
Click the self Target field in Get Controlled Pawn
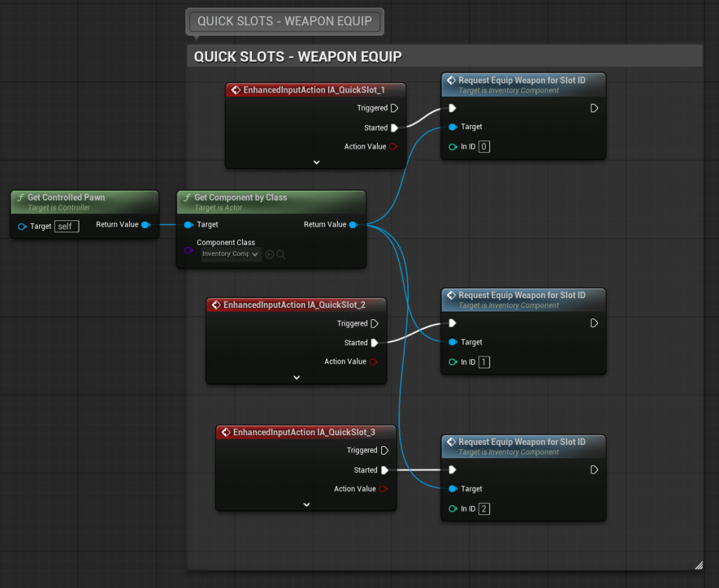point(67,226)
